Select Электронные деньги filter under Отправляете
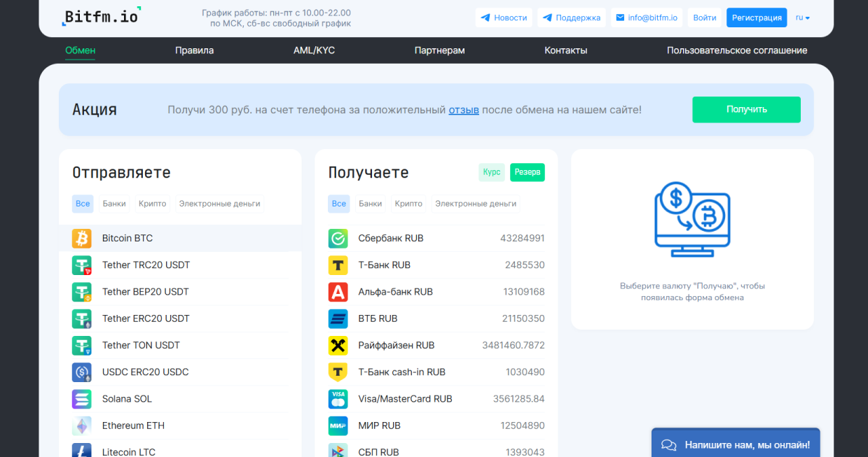This screenshot has width=868, height=457. (220, 204)
